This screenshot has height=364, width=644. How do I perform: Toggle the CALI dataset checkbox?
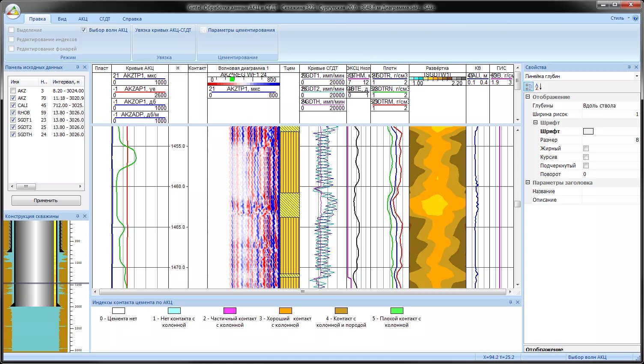point(13,105)
